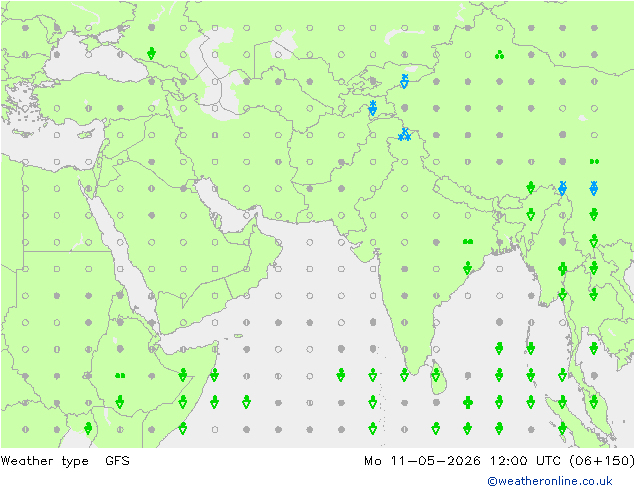Select the green triple-dot rain symbol over Mongolia
This screenshot has height=490, width=634.
point(499,55)
